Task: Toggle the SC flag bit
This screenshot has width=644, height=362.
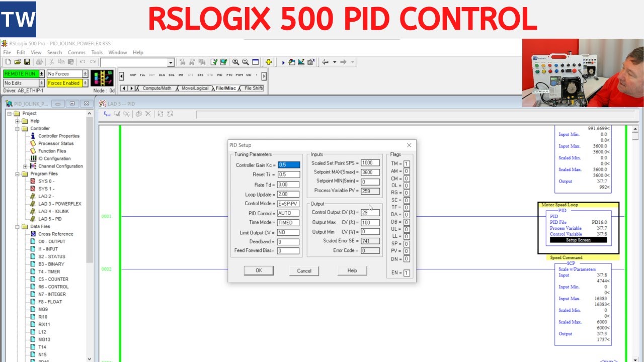Action: [407, 200]
